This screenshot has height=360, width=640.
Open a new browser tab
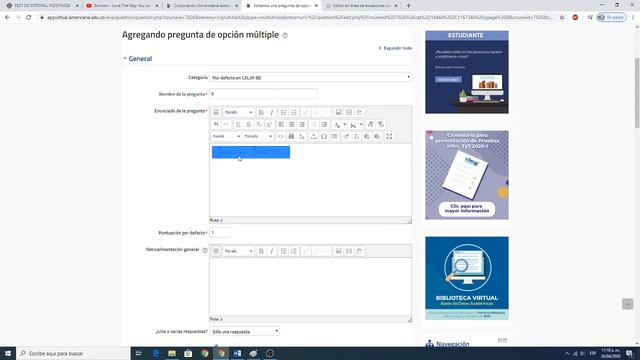408,6
